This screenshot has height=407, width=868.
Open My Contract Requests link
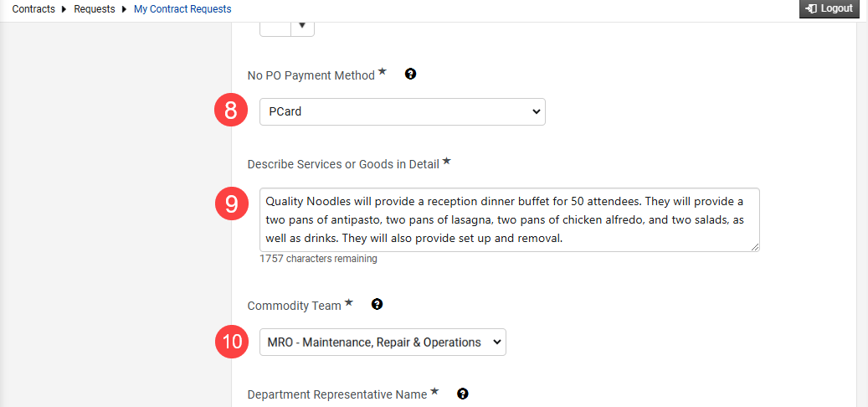182,9
